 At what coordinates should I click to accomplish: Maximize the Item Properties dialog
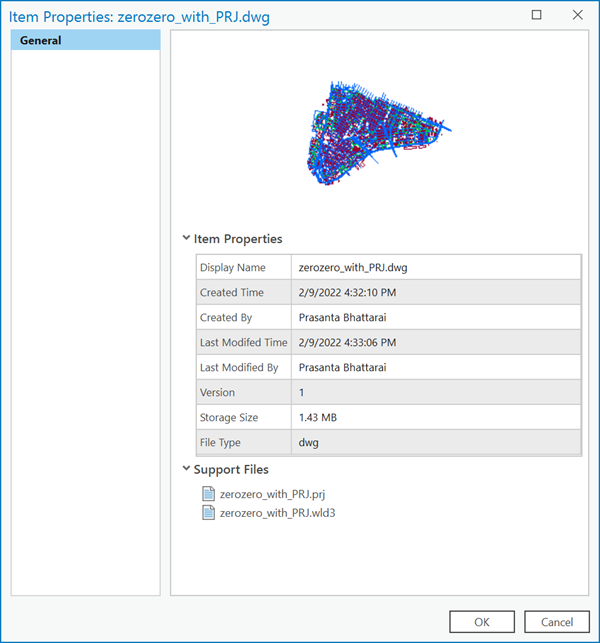536,15
